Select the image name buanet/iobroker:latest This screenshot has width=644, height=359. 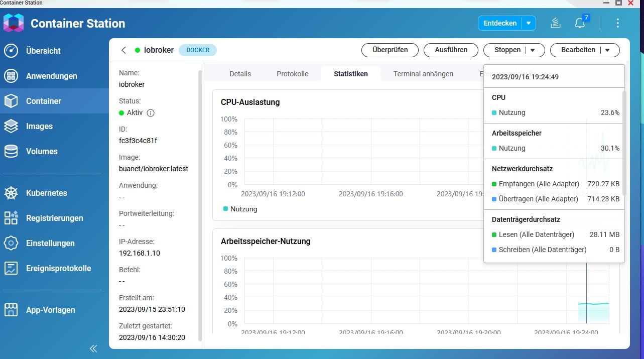pos(154,169)
